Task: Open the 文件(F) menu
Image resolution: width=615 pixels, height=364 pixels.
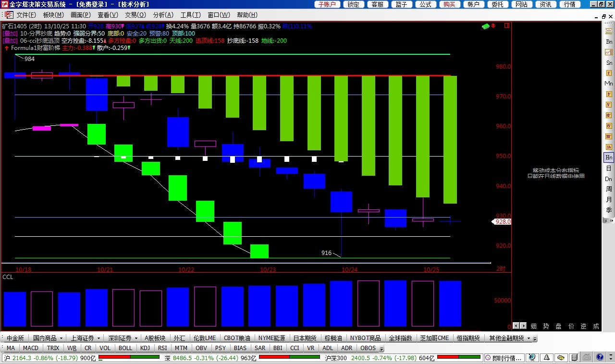Action: tap(27, 15)
